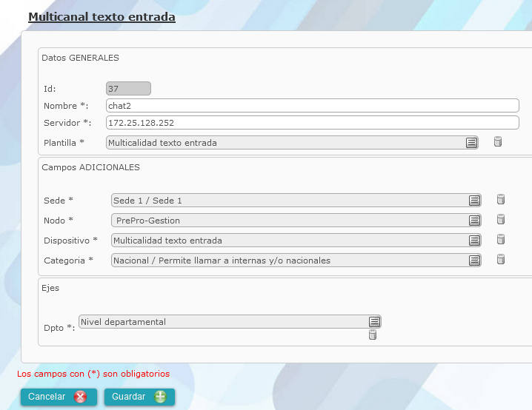
Task: Clear the Dpto field with trash icon
Action: [373, 335]
